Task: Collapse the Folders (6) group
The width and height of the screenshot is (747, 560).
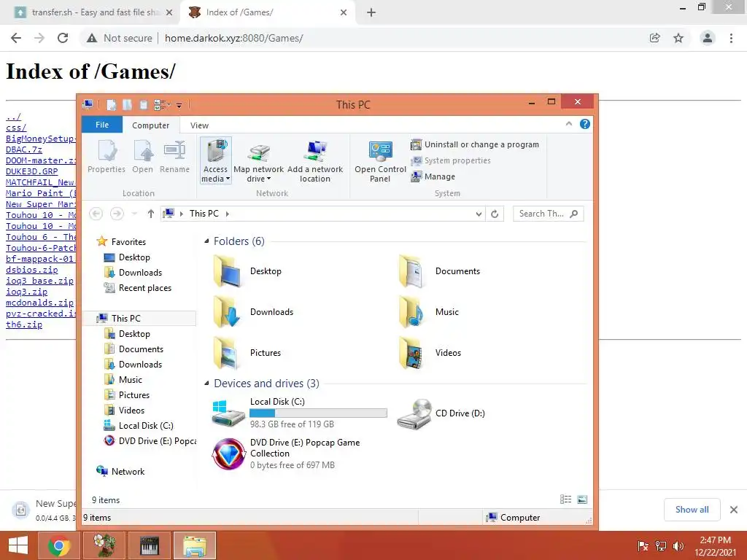Action: tap(206, 241)
